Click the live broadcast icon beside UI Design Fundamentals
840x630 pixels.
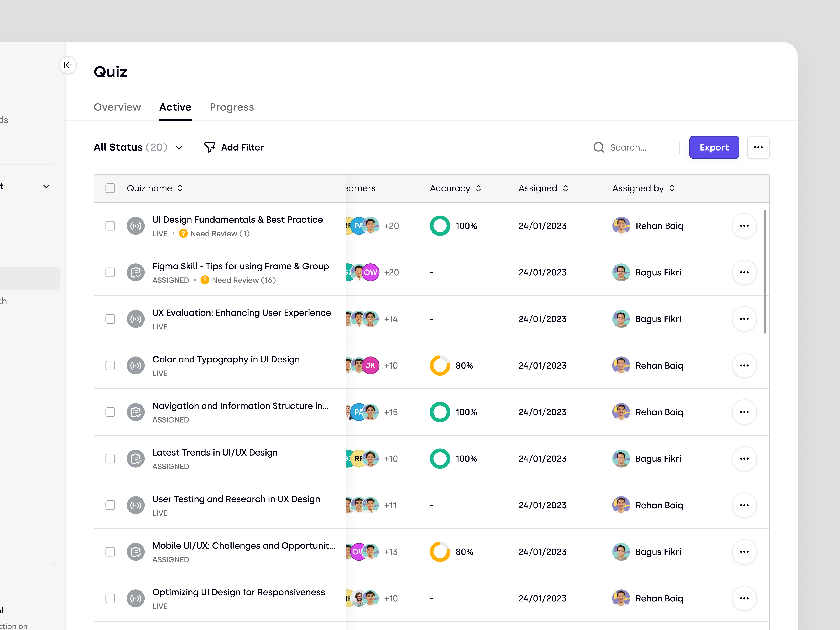(136, 226)
